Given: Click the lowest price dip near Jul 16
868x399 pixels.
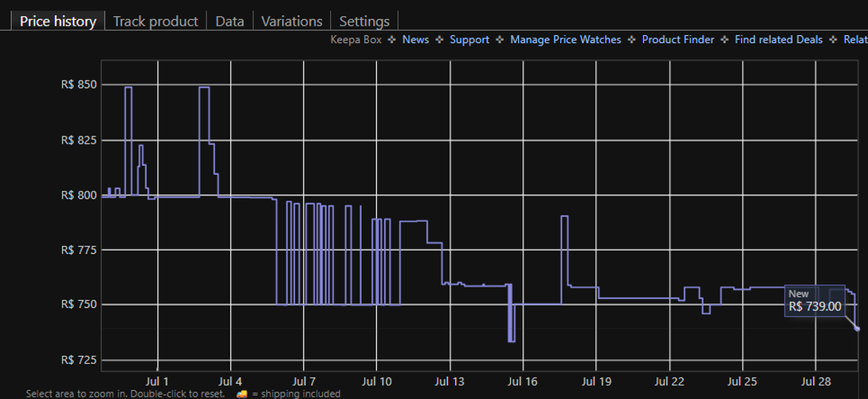Looking at the screenshot, I should [x=512, y=341].
